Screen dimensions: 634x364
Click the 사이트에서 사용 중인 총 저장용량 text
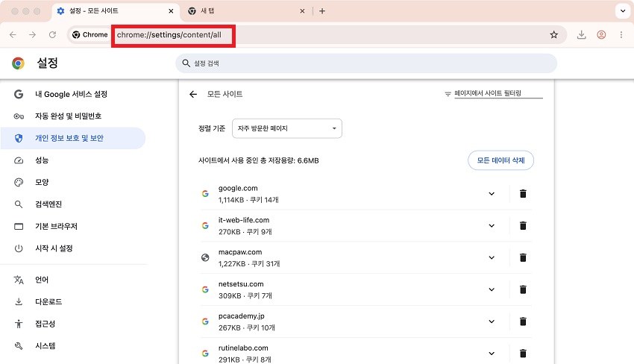(x=258, y=160)
